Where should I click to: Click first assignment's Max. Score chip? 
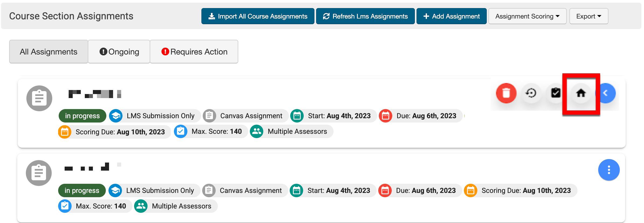(x=211, y=131)
